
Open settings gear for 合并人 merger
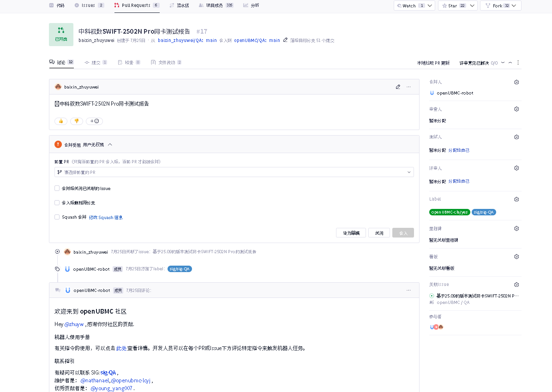(x=516, y=82)
